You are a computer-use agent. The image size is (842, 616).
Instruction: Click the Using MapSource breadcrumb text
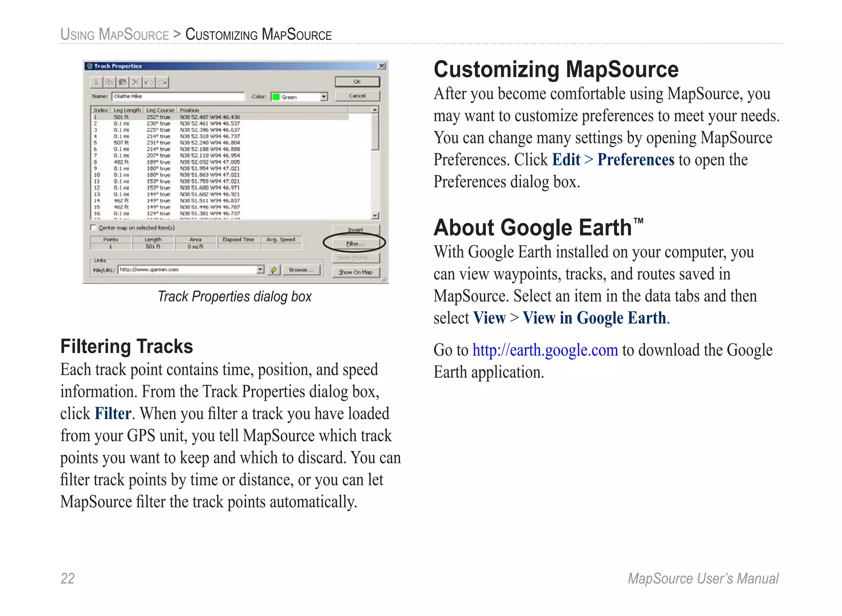click(x=115, y=35)
